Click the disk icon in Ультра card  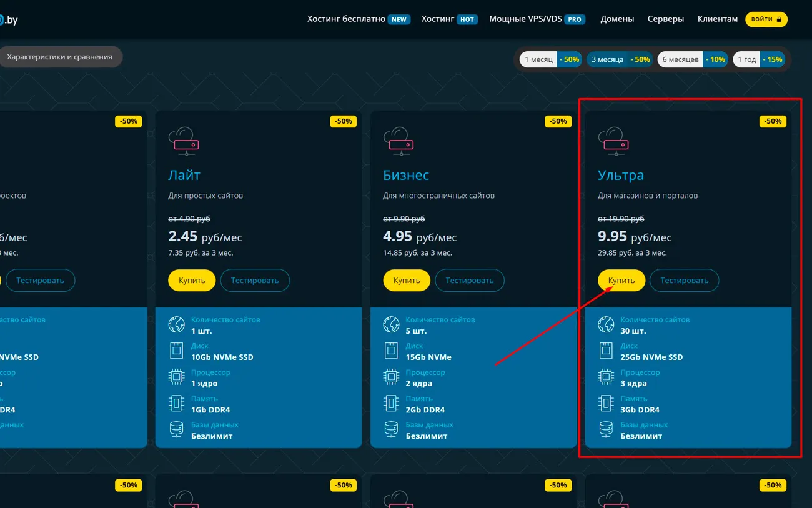[607, 351]
